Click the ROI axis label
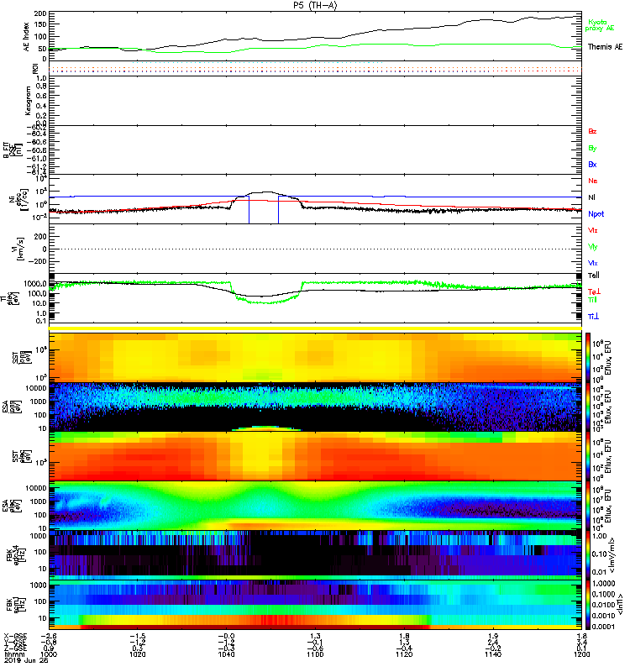 (35, 68)
